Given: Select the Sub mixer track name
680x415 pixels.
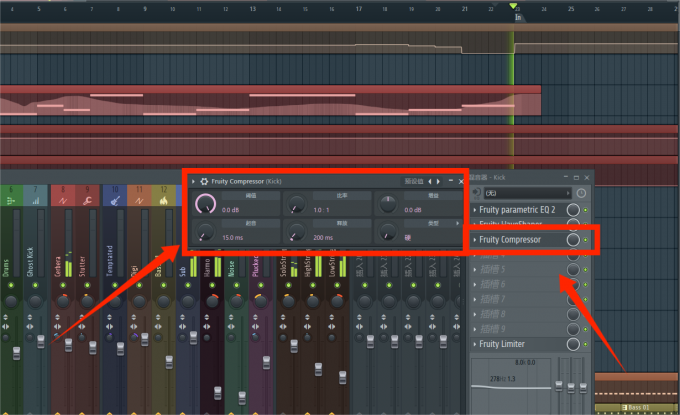Looking at the screenshot, I should coord(183,271).
